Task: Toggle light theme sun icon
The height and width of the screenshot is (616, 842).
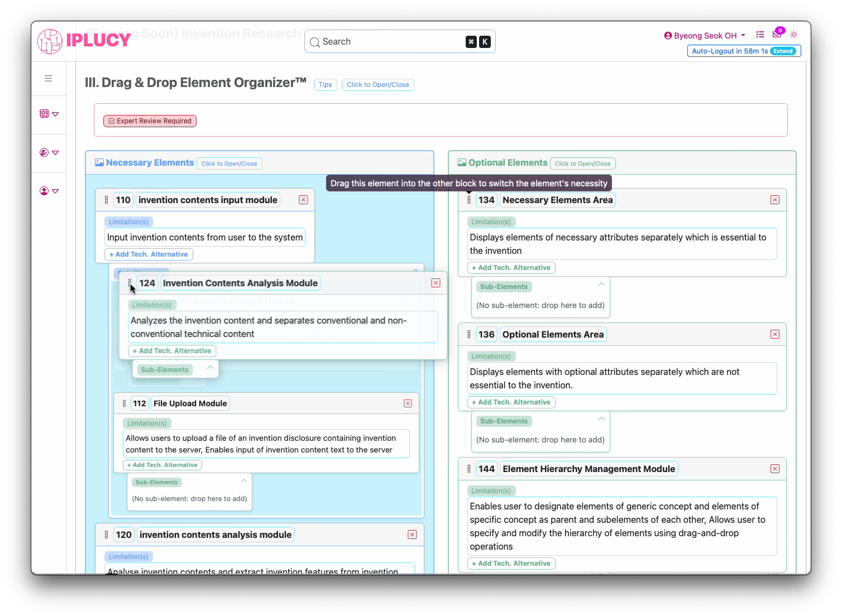Action: point(794,35)
